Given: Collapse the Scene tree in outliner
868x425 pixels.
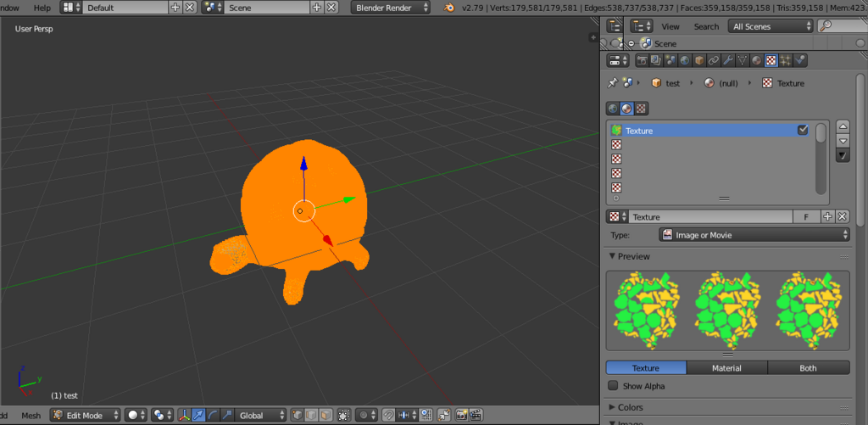Looking at the screenshot, I should click(631, 43).
